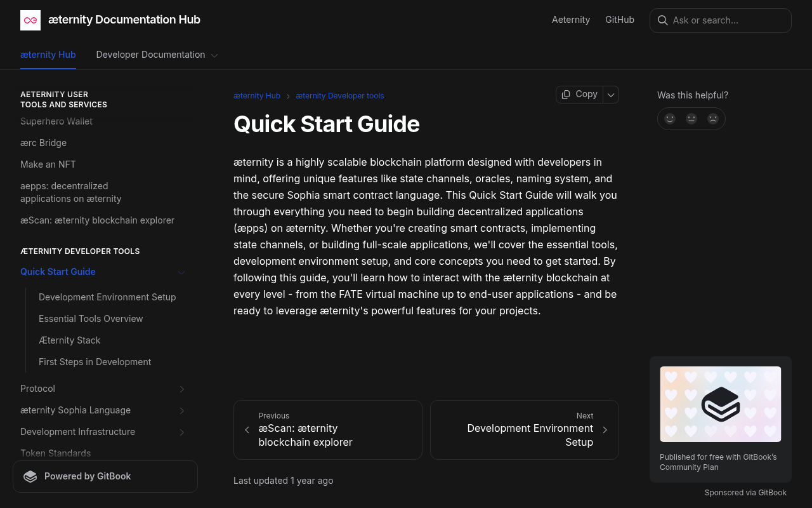Click the æternity Documentation Hub title
812x508 pixels.
click(124, 20)
